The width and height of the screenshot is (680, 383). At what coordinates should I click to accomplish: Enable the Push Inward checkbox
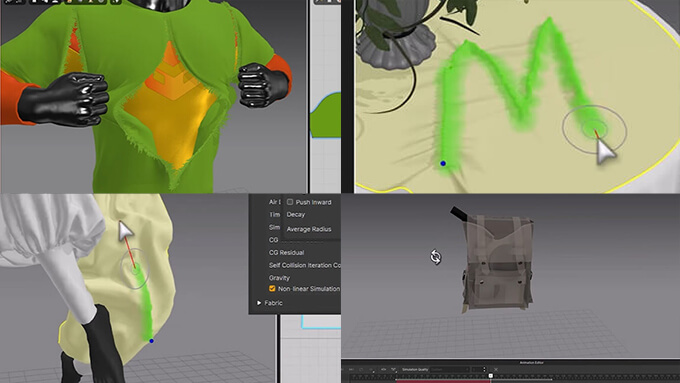click(290, 202)
